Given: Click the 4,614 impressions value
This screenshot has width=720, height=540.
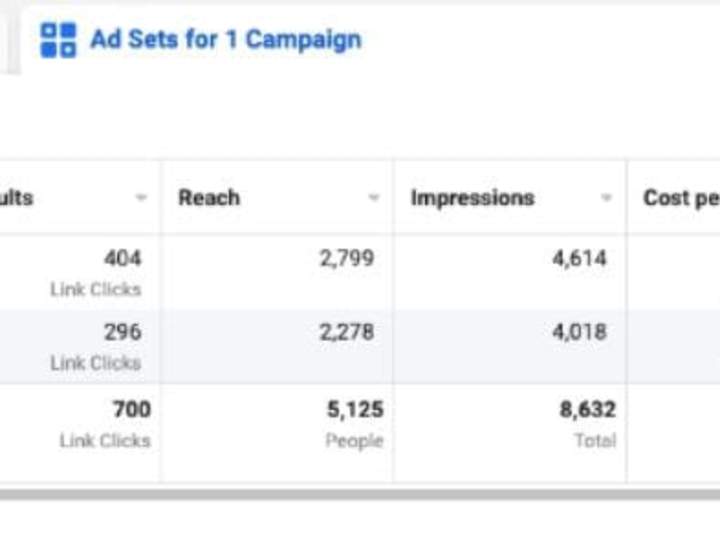Looking at the screenshot, I should (x=579, y=259).
